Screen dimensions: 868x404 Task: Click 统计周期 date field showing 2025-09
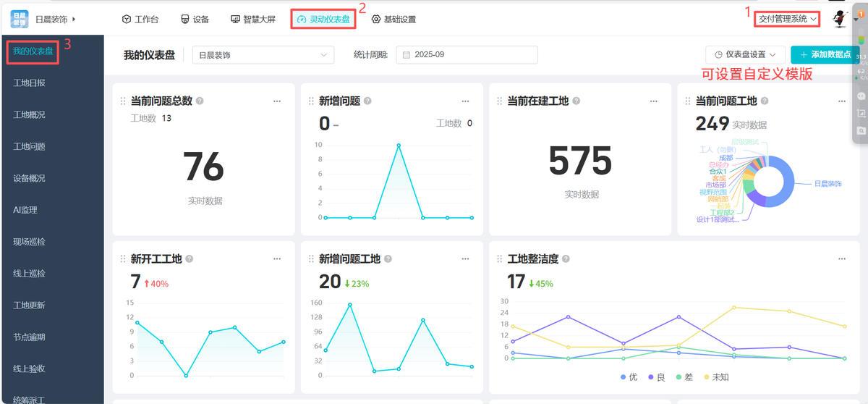(x=467, y=55)
